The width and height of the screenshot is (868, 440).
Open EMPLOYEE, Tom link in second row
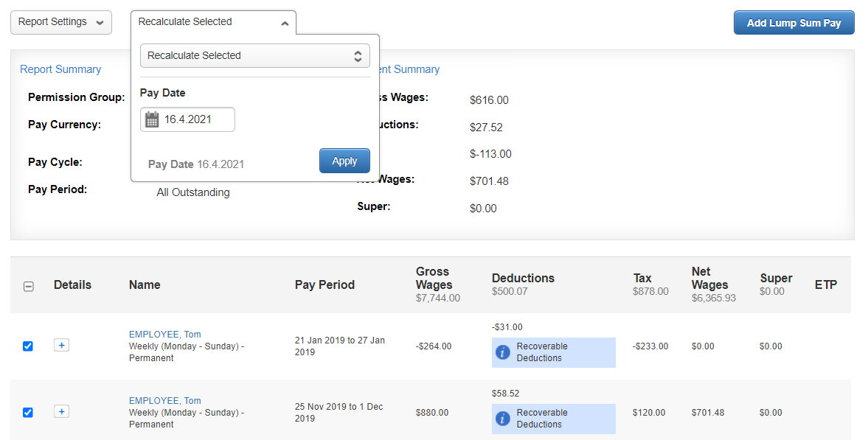coord(164,401)
